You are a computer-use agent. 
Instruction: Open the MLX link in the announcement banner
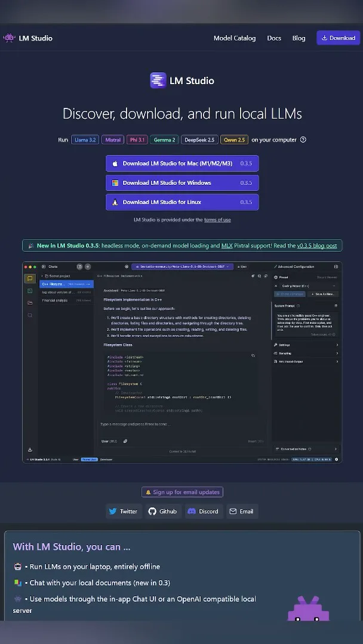point(227,246)
